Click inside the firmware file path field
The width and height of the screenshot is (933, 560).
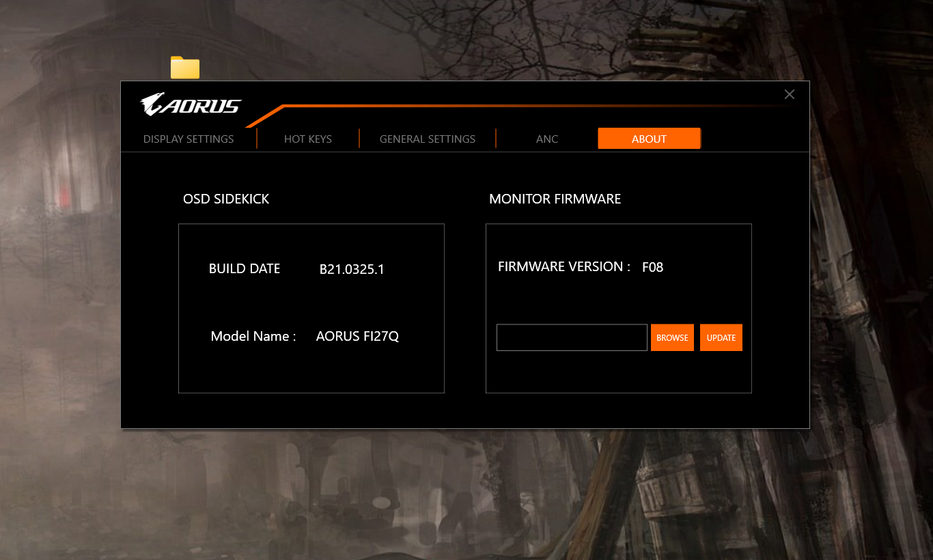tap(572, 337)
